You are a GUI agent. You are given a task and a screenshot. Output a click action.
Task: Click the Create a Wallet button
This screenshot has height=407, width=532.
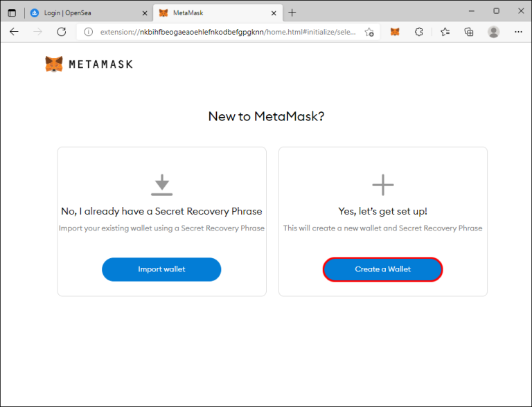(x=382, y=269)
